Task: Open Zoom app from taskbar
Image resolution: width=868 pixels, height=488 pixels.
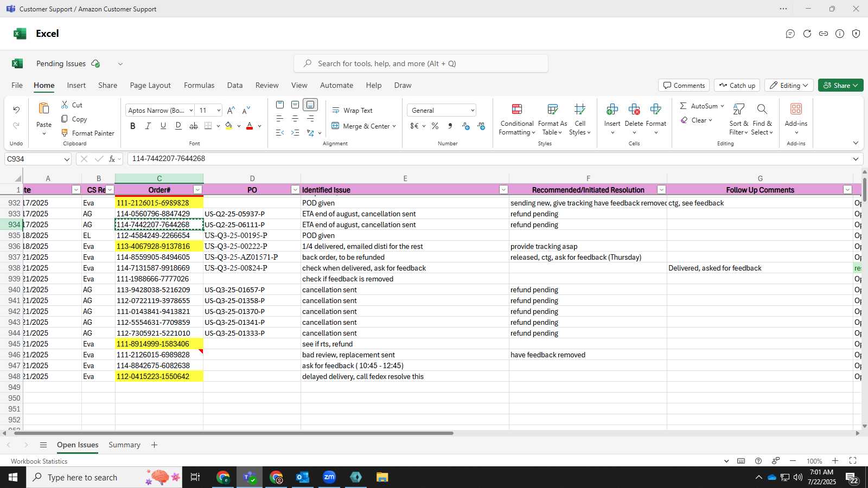Action: [x=329, y=477]
